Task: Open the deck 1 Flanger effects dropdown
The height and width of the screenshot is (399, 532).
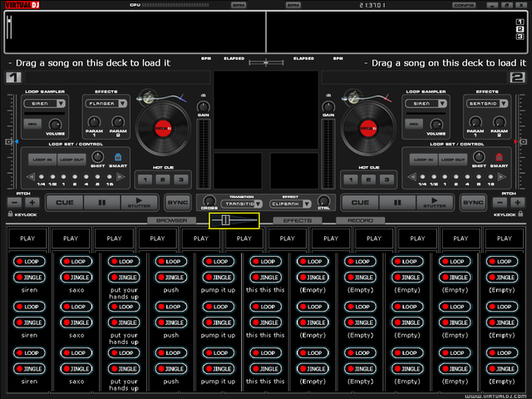Action: (x=106, y=103)
